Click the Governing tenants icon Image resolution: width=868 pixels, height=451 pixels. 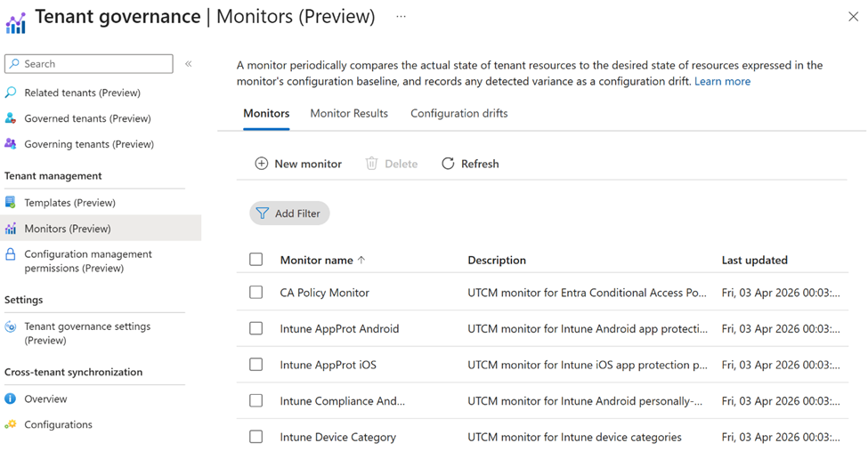(x=11, y=144)
